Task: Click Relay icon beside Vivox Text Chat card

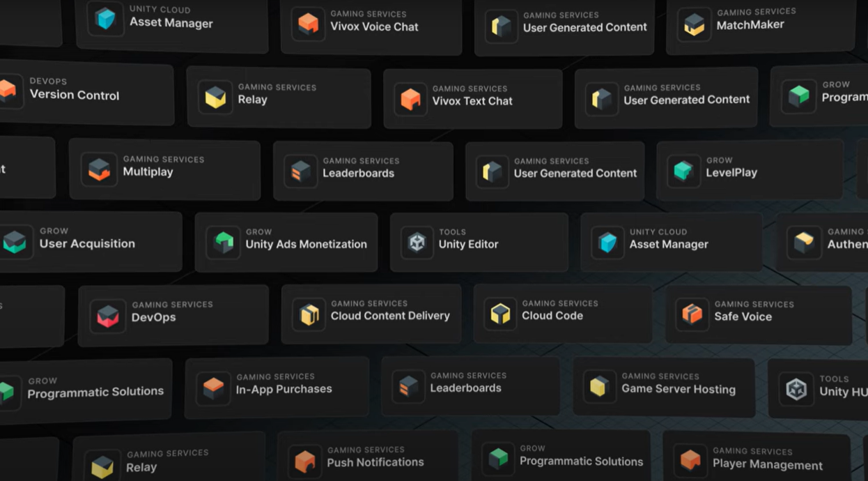Action: (x=215, y=98)
